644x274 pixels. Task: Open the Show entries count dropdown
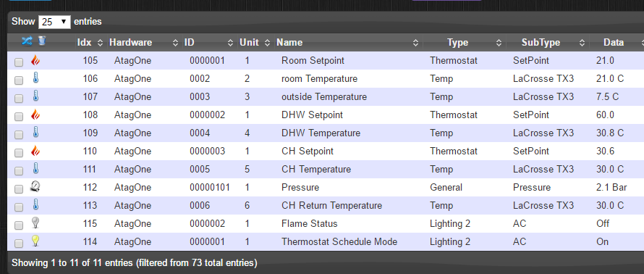coord(54,22)
